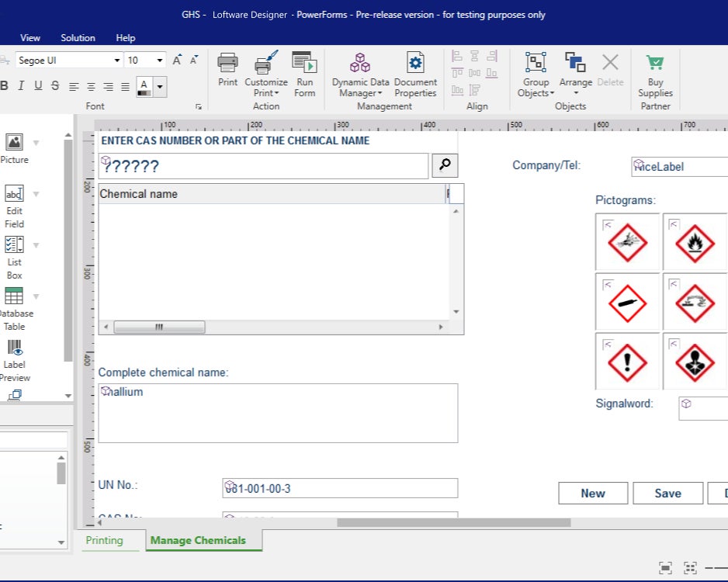This screenshot has width=728, height=582.
Task: Open Document Properties
Action: 415,64
